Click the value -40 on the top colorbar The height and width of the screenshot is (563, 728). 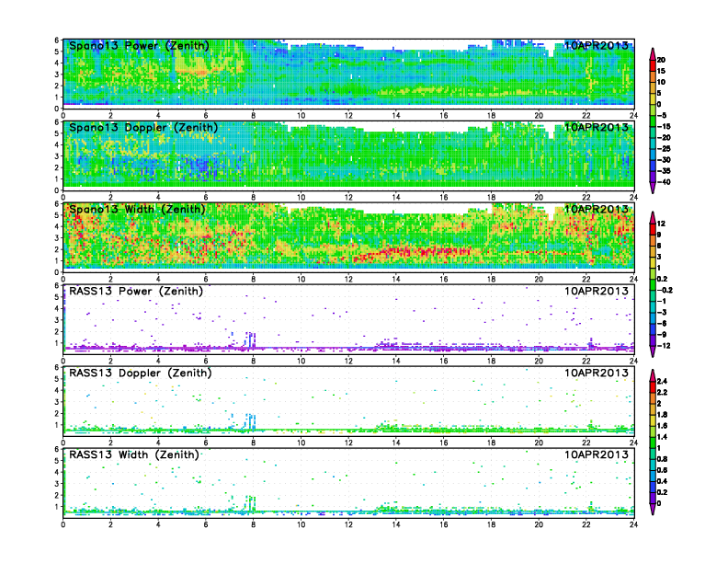coord(664,182)
